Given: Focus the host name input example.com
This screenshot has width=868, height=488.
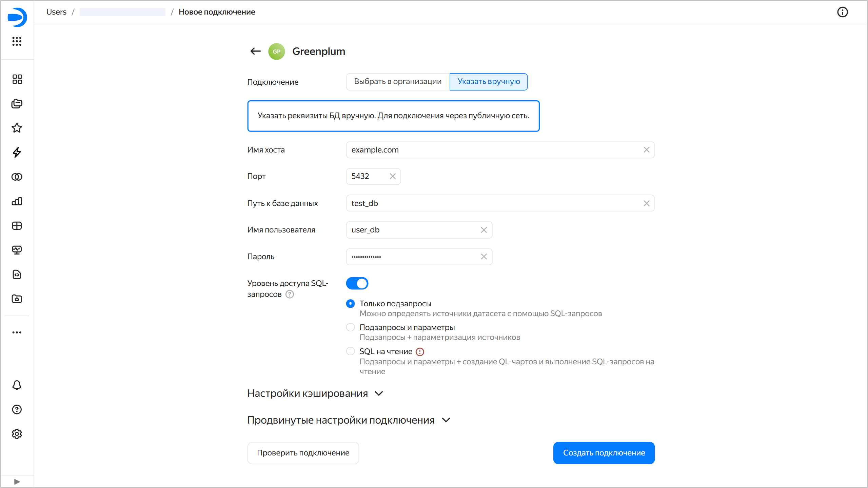Looking at the screenshot, I should tap(500, 150).
